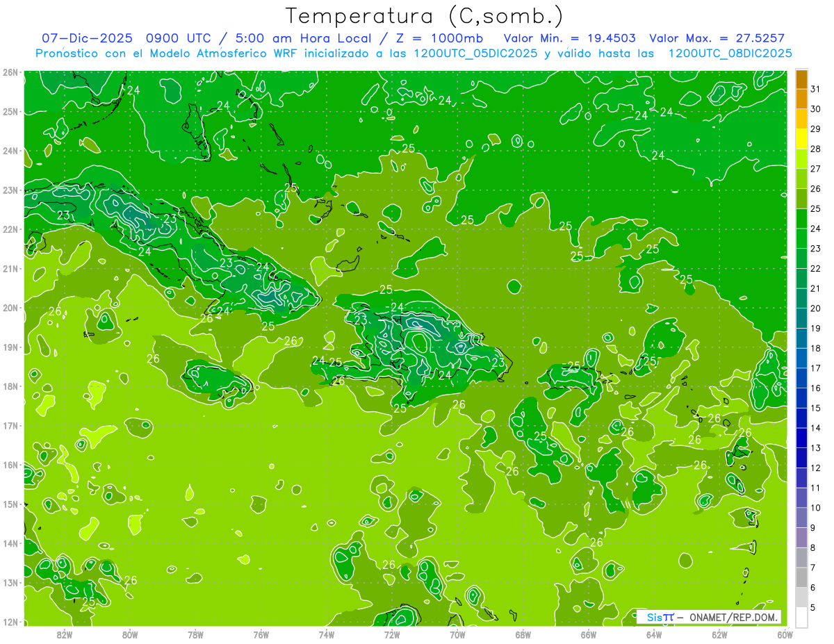Click the 78W longitude axis label
The width and height of the screenshot is (834, 644).
coord(195,635)
